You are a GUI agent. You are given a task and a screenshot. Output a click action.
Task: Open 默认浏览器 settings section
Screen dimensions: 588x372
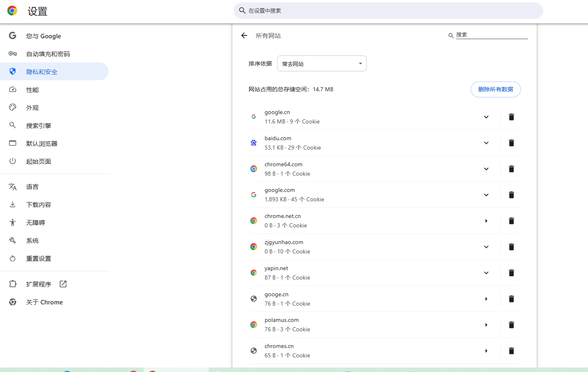(54, 143)
